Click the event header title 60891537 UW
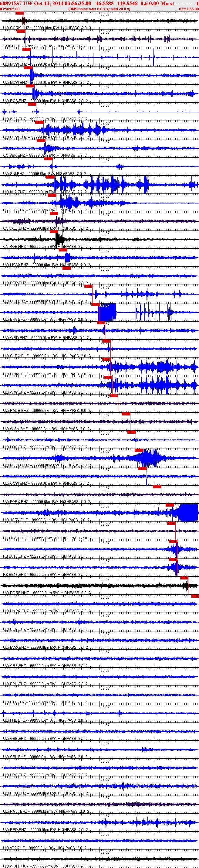199x868 pixels. [x=16, y=3]
